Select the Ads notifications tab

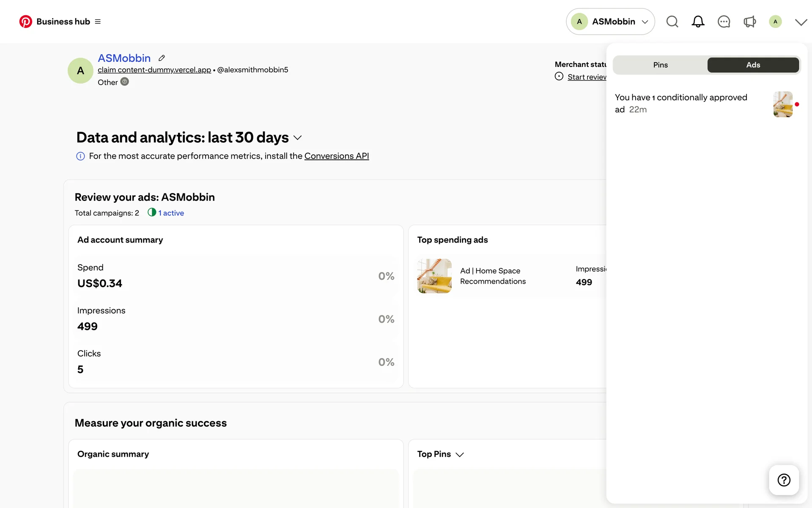click(x=753, y=65)
